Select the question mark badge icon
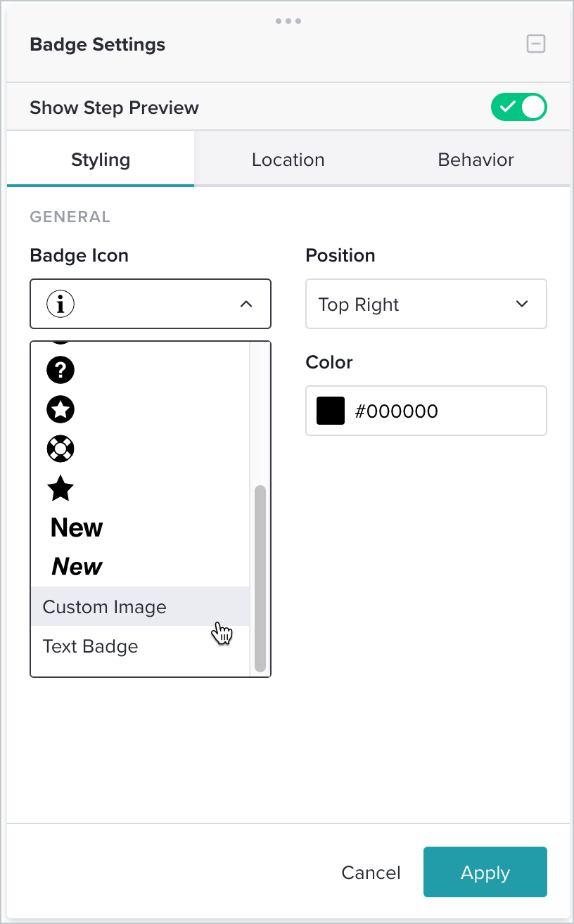Viewport: 574px width, 924px height. pyautogui.click(x=60, y=369)
